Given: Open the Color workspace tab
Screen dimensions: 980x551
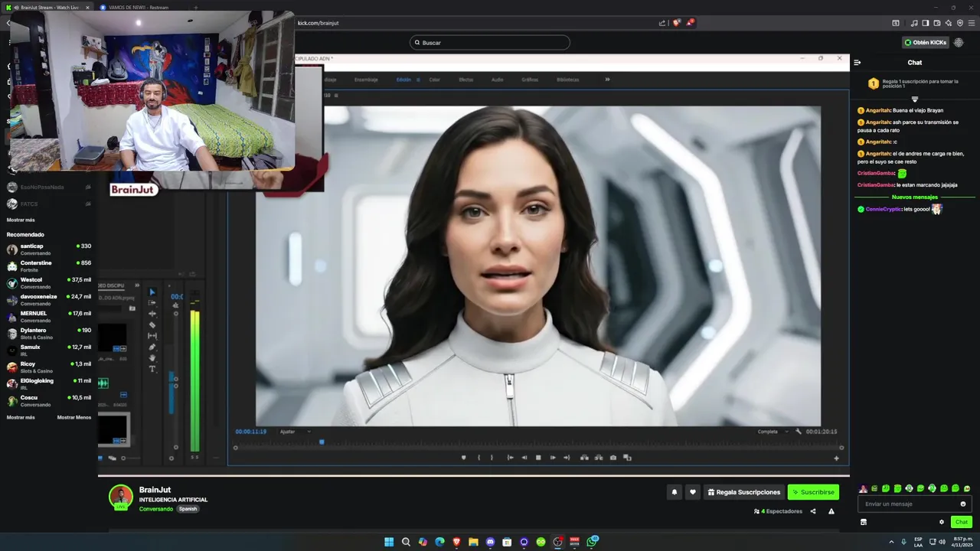Looking at the screenshot, I should point(434,80).
